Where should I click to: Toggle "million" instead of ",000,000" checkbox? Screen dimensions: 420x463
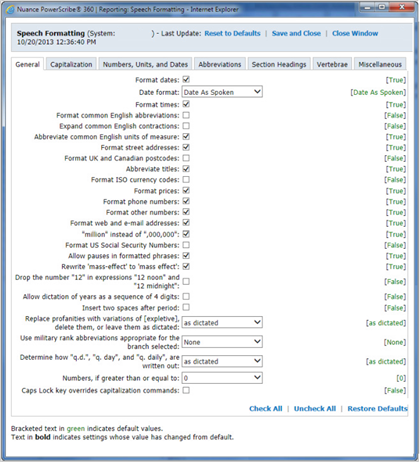point(186,234)
